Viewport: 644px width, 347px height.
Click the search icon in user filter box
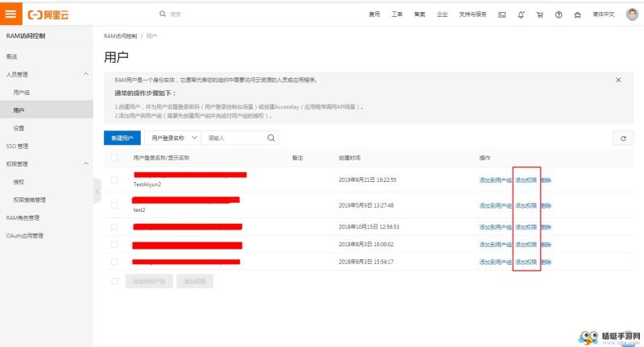pyautogui.click(x=271, y=138)
